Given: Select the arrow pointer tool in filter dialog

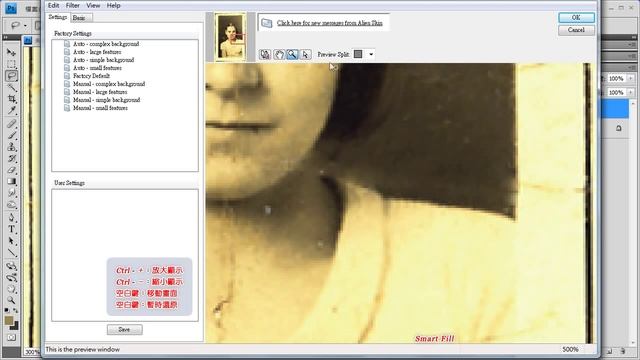Looking at the screenshot, I should pos(305,54).
